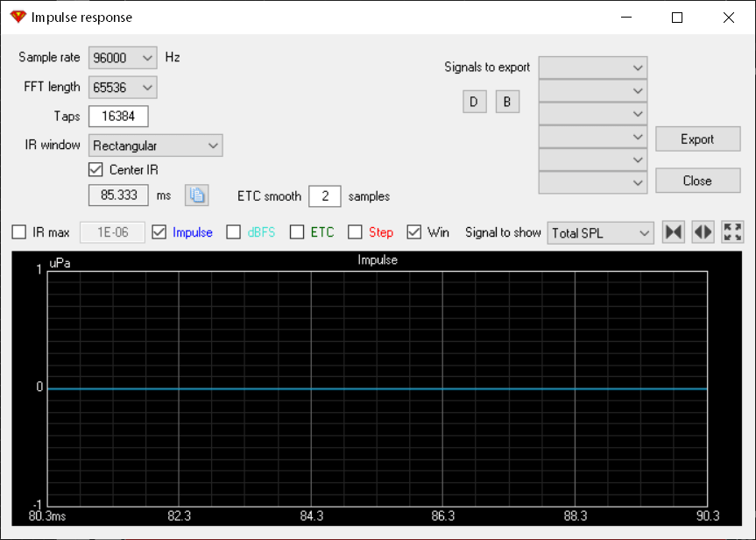756x540 pixels.
Task: Open the third Signals to export dropdown
Action: (592, 114)
